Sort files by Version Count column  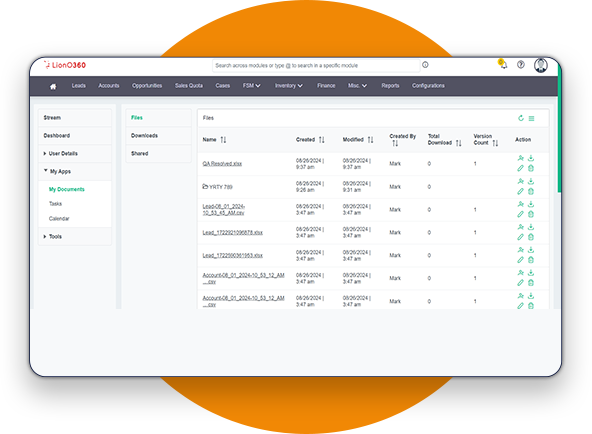pyautogui.click(x=495, y=143)
